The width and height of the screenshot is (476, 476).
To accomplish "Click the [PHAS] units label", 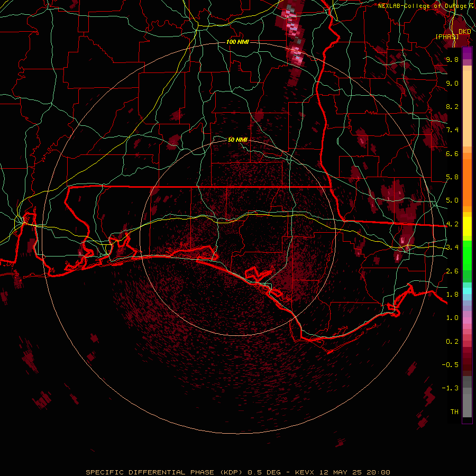I will point(447,36).
